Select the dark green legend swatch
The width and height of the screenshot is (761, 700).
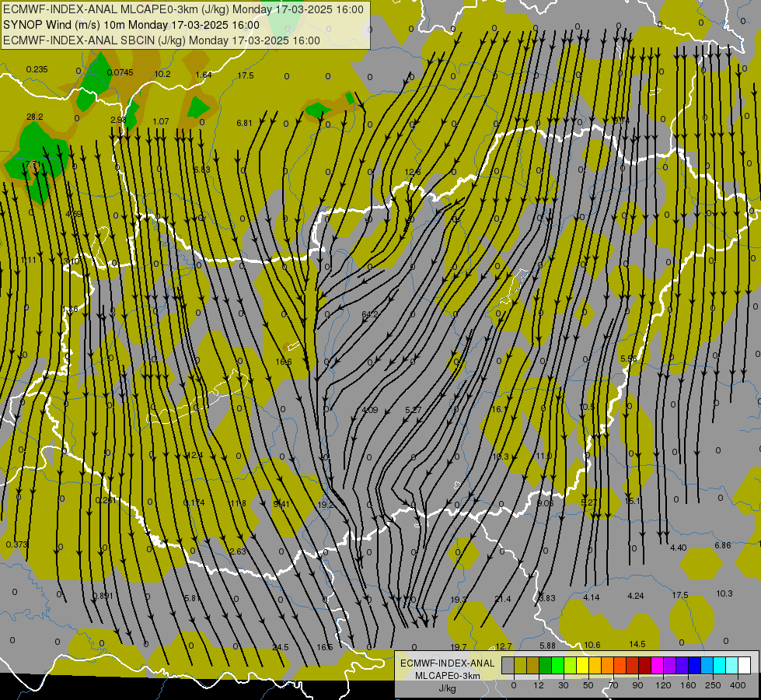tap(546, 666)
